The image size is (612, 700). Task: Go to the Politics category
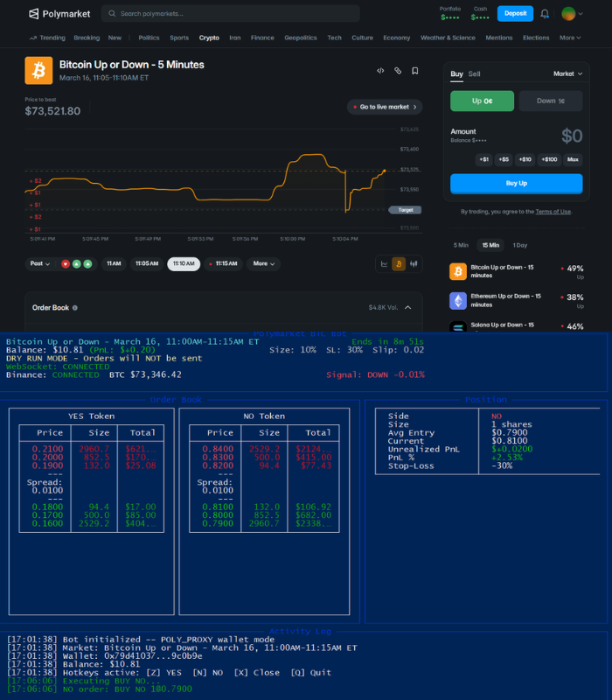pos(149,38)
